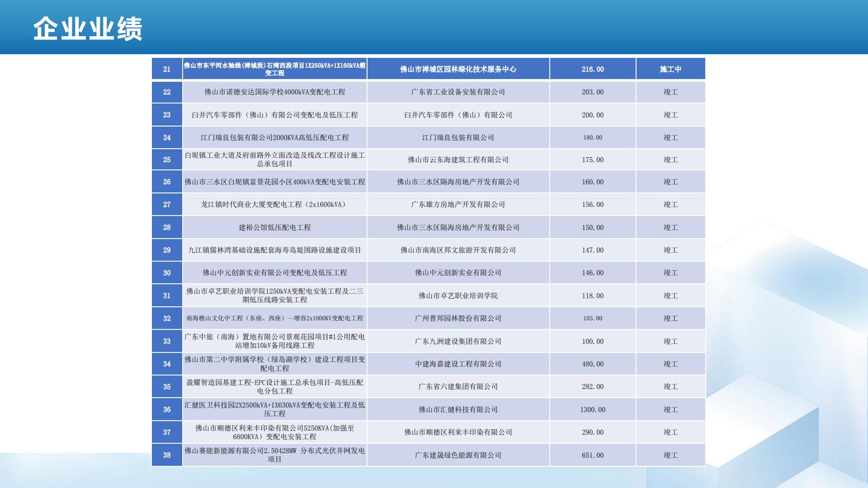This screenshot has width=868, height=488.
Task: Click the amount "160.00"
Action: [593, 182]
